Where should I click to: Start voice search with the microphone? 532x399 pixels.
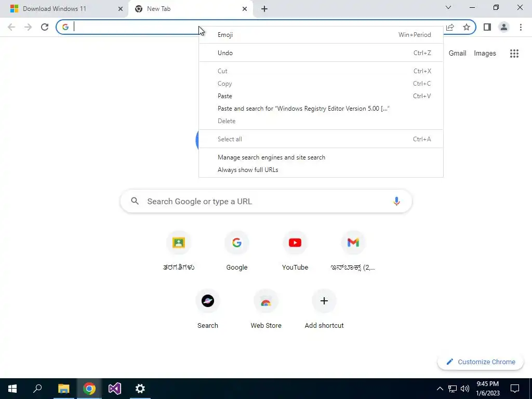point(396,201)
